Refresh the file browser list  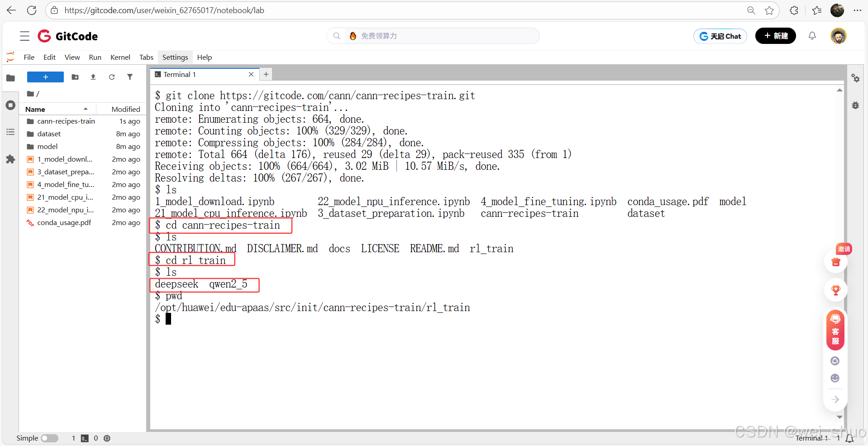tap(112, 77)
